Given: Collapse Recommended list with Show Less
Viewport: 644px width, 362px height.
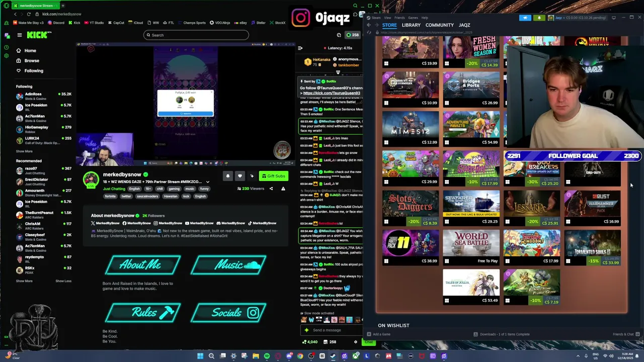Looking at the screenshot, I should coord(63,281).
